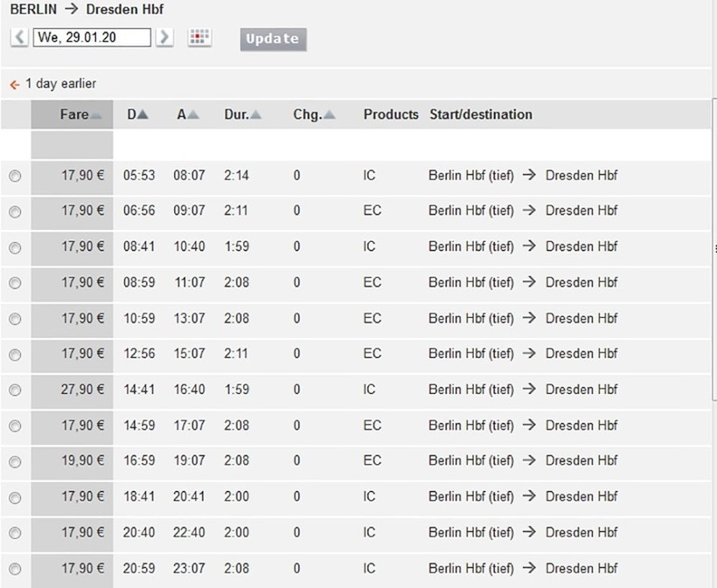Select the 12:56 EC connection radio

pyautogui.click(x=15, y=355)
